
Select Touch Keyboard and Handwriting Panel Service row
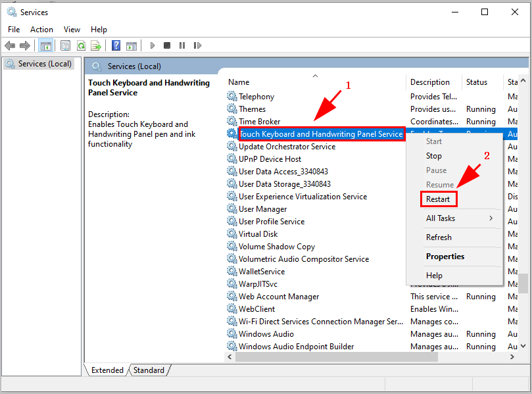coord(321,134)
